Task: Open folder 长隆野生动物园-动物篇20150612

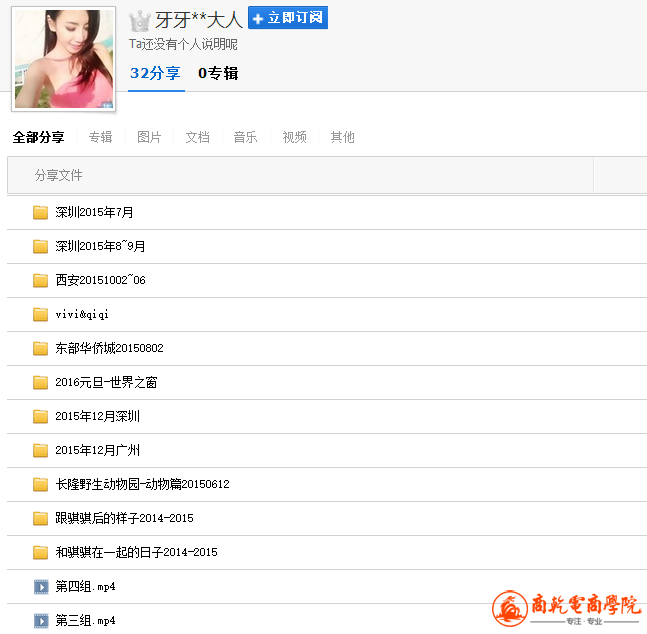Action: click(142, 484)
